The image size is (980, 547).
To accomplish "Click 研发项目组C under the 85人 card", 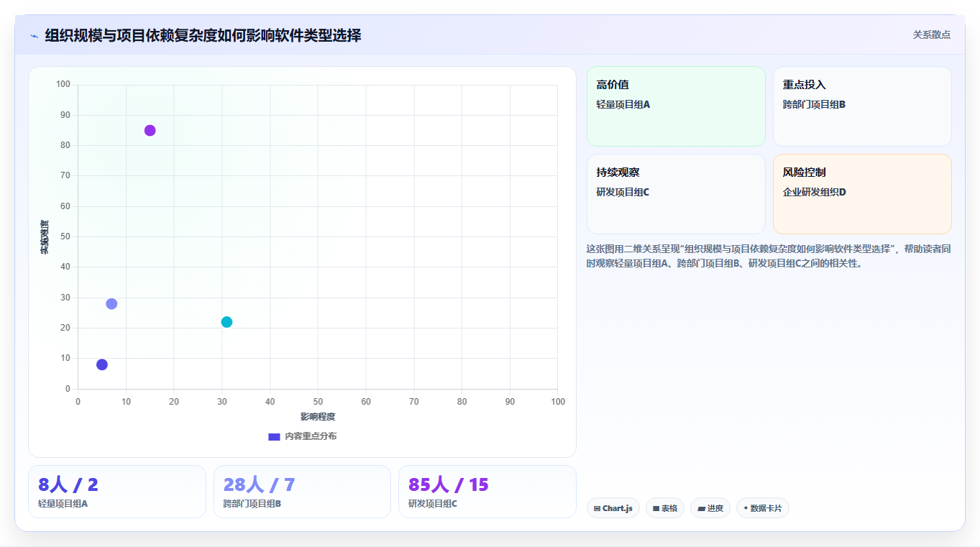I will [x=433, y=504].
